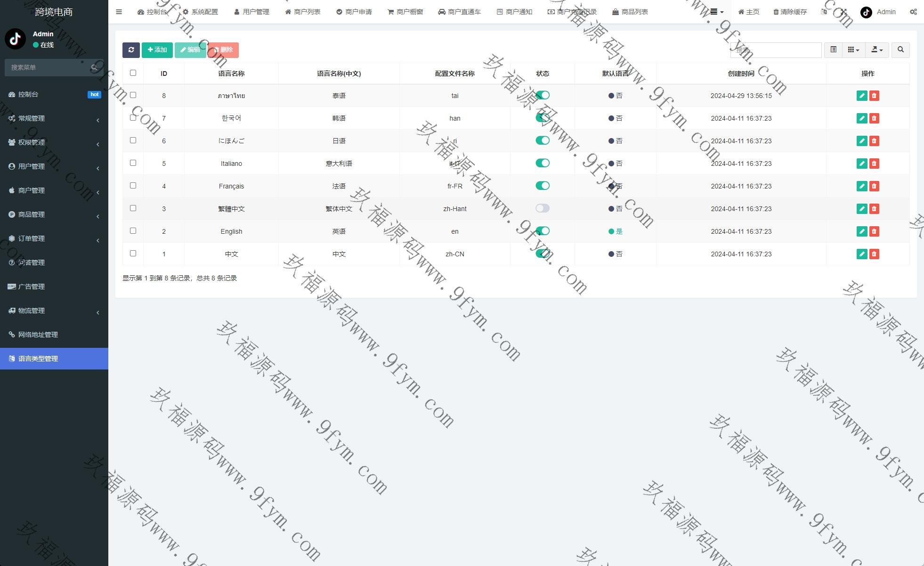Click the red delete icon for English row

coord(874,231)
